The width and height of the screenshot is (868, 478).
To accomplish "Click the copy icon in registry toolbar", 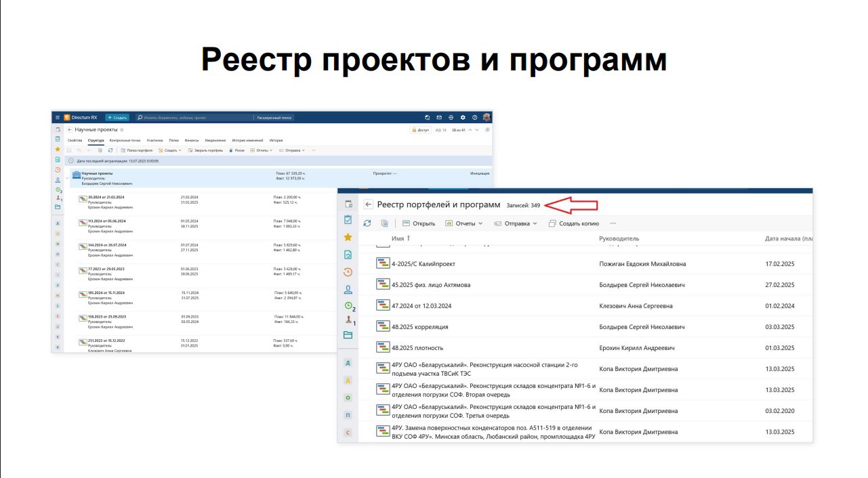I will click(385, 223).
